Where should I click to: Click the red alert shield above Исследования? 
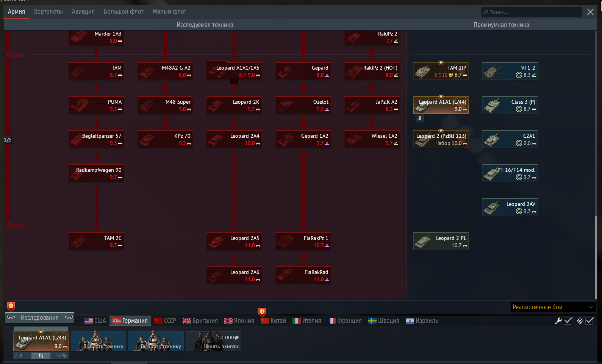[x=11, y=306]
